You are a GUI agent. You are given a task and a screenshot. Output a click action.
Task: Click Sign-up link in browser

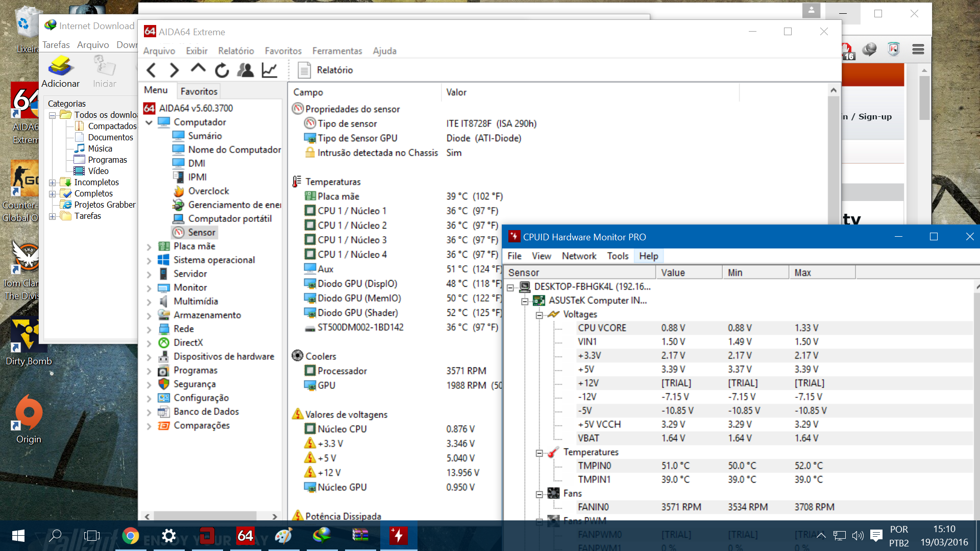pyautogui.click(x=875, y=117)
